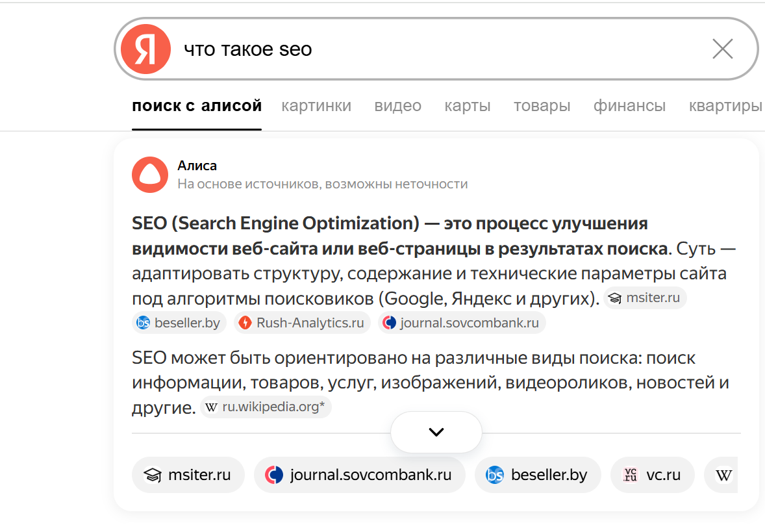Click the Wikipedia icon in bottom sources row
Screen dimensions: 765x532
click(724, 475)
